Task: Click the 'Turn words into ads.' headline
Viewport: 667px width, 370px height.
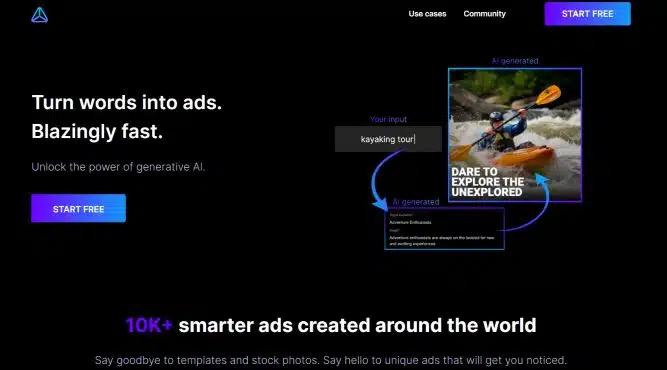Action: (x=127, y=102)
